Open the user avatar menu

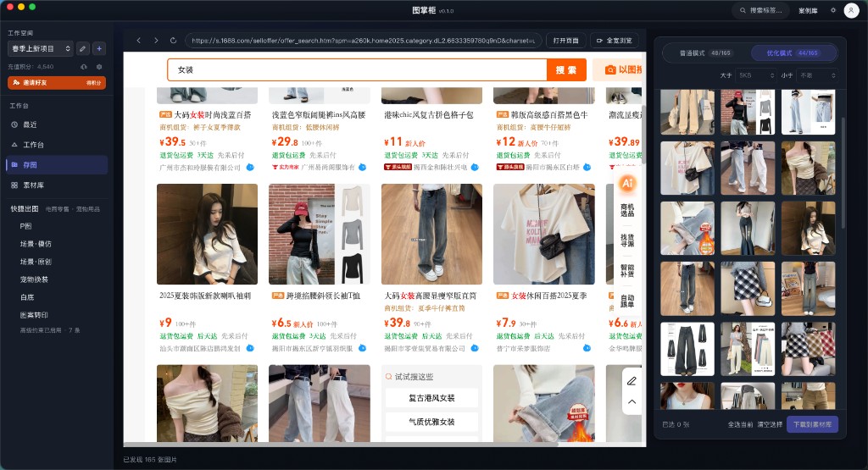click(x=851, y=10)
